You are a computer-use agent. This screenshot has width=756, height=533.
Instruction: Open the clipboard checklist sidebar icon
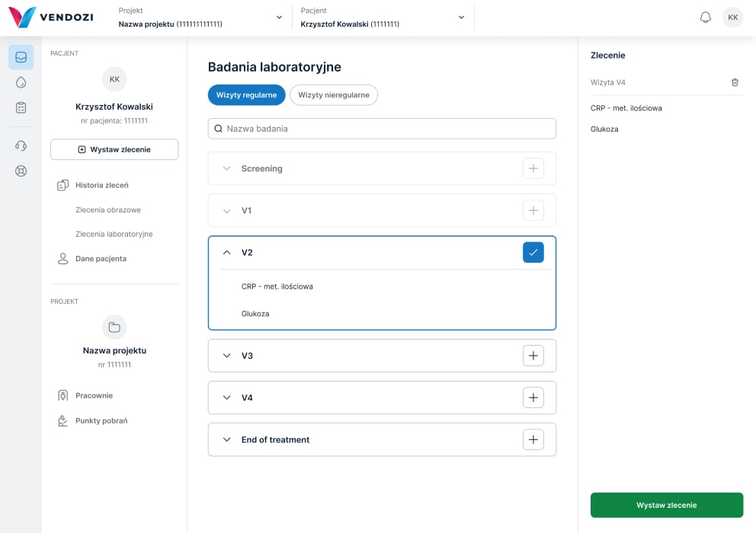(21, 107)
